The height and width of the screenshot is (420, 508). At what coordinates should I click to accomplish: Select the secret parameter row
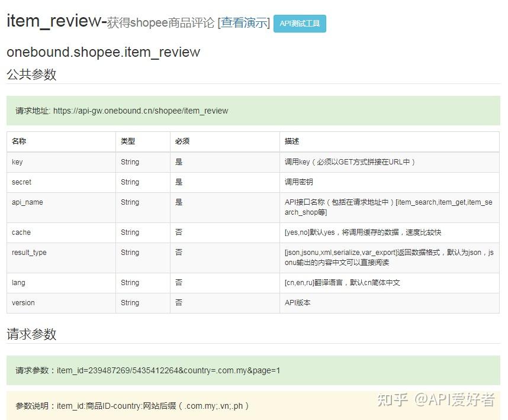59,182
